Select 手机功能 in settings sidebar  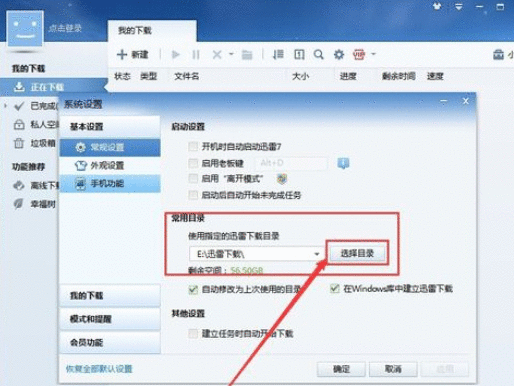110,183
